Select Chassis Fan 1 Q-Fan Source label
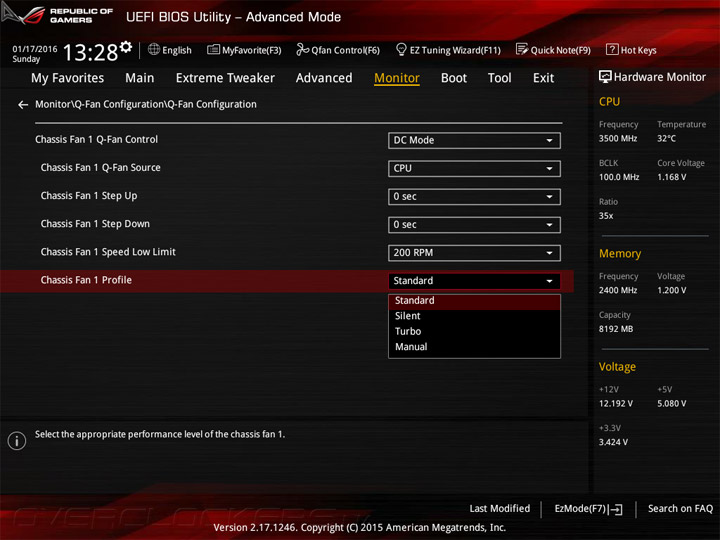Image resolution: width=720 pixels, height=540 pixels. 101,168
